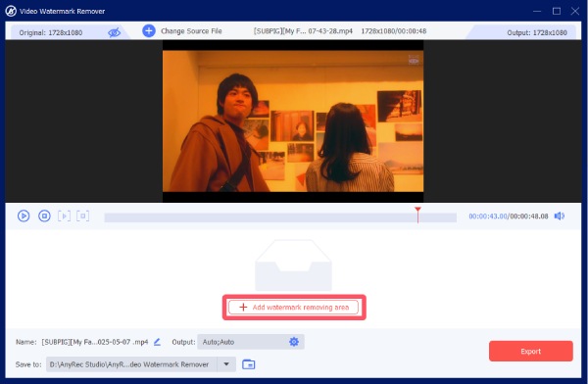Minimize the Video Watermark Remover window
588x384 pixels.
[x=537, y=11]
